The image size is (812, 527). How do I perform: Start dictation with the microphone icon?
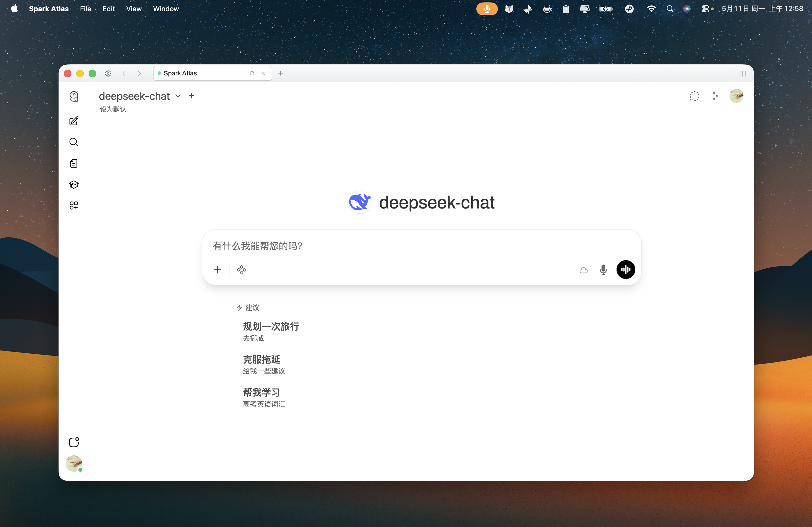[603, 270]
